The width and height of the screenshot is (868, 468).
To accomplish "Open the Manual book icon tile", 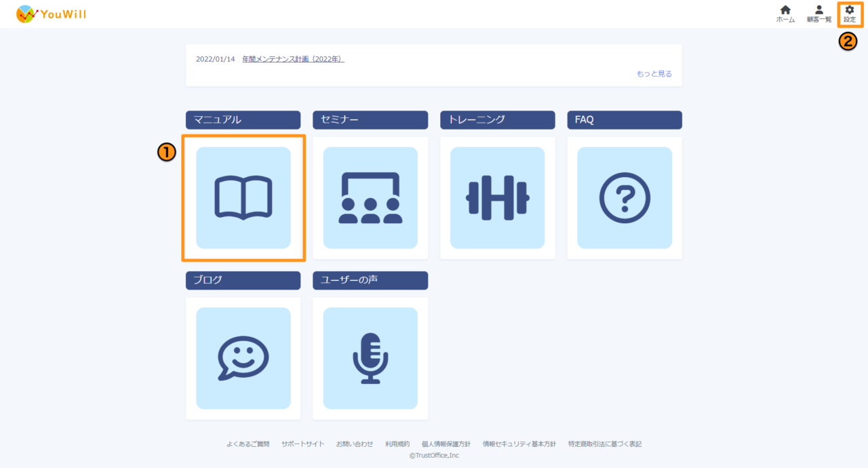I will [243, 197].
